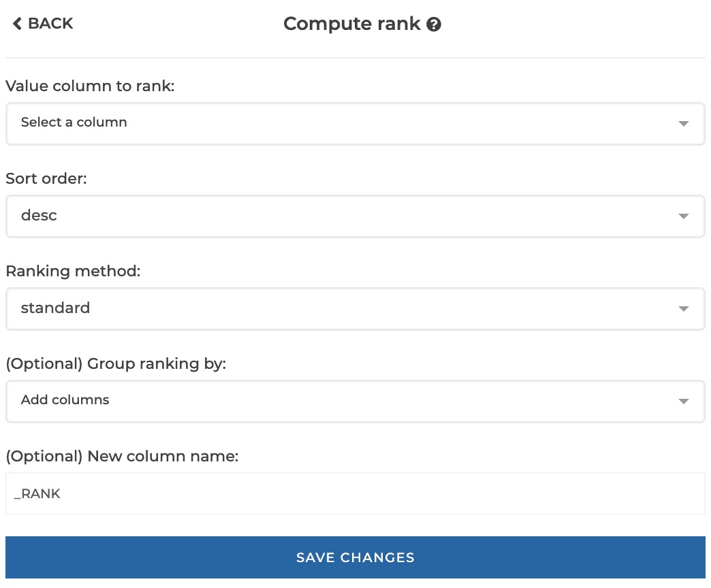Click the back chevron arrow icon

(x=17, y=24)
